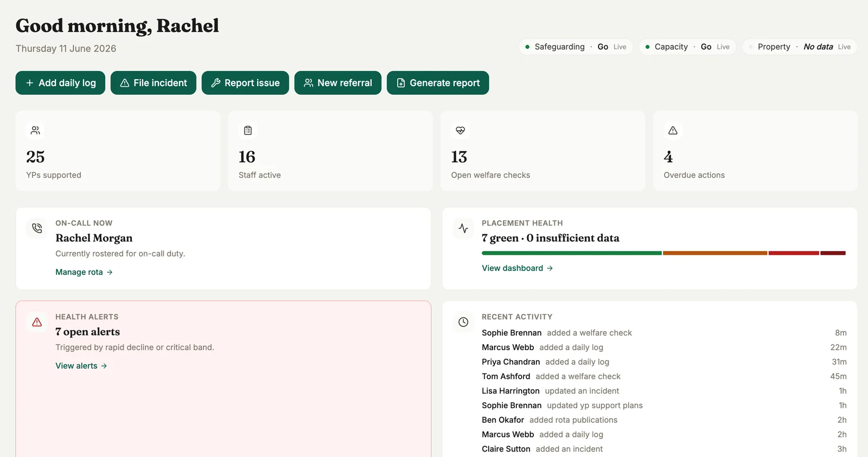Select Priya Chandran added a daily log entry
868x457 pixels.
664,362
